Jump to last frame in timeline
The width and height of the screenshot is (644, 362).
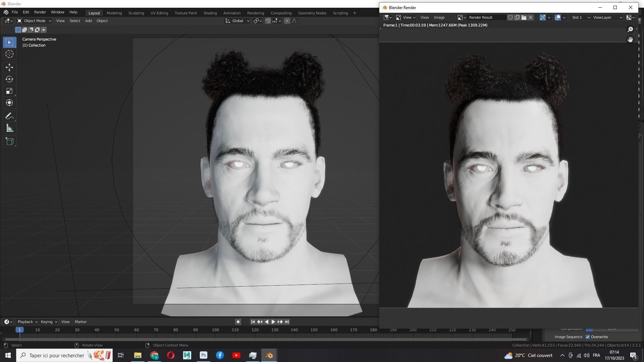coord(287,322)
